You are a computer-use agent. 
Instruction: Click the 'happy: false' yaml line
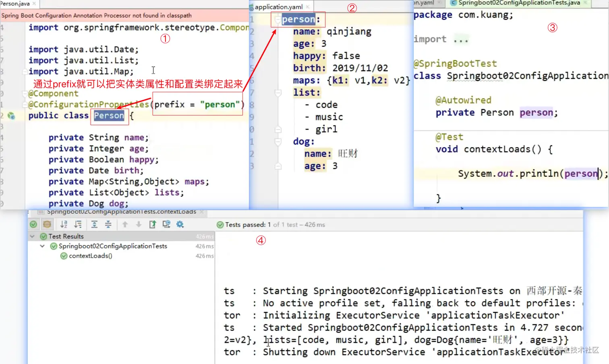(327, 56)
